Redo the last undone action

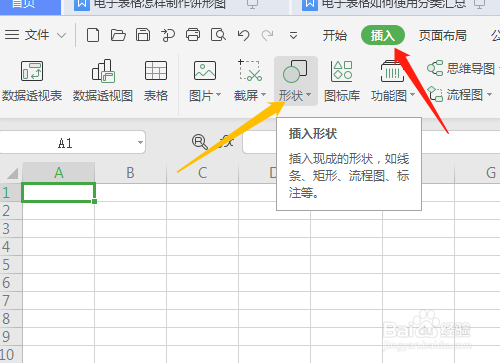267,35
